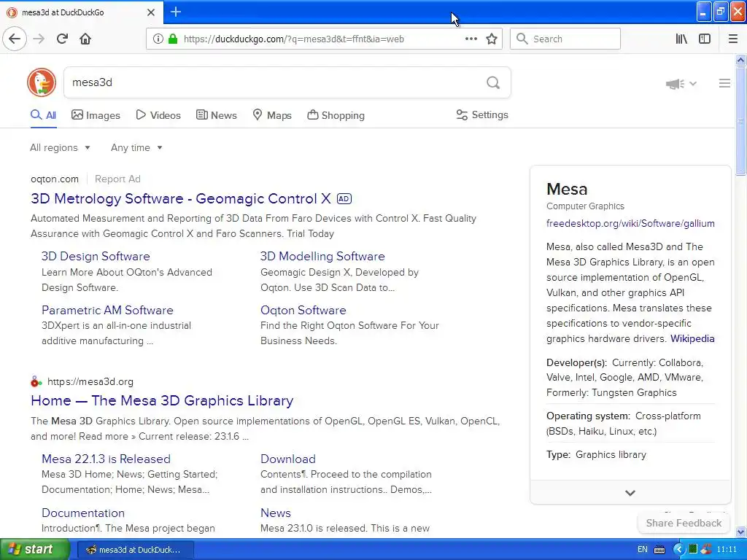Toggle the sidebar view icon

(x=705, y=39)
